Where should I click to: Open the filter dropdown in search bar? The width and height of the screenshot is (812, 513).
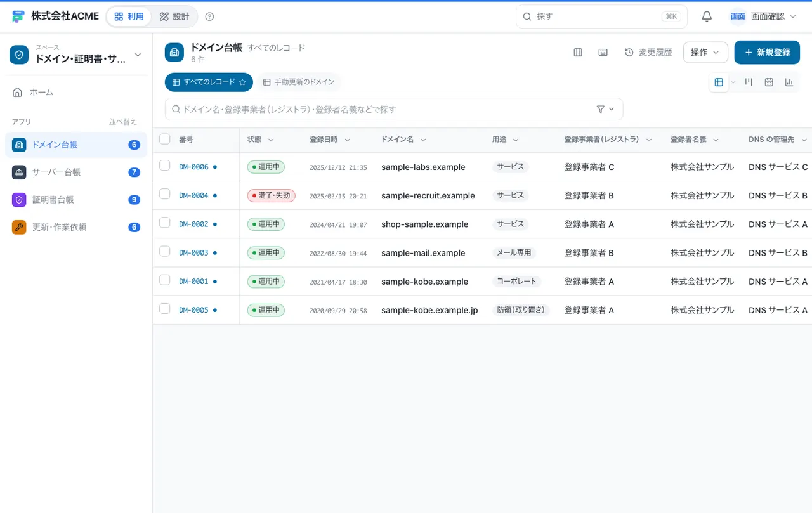pyautogui.click(x=606, y=109)
